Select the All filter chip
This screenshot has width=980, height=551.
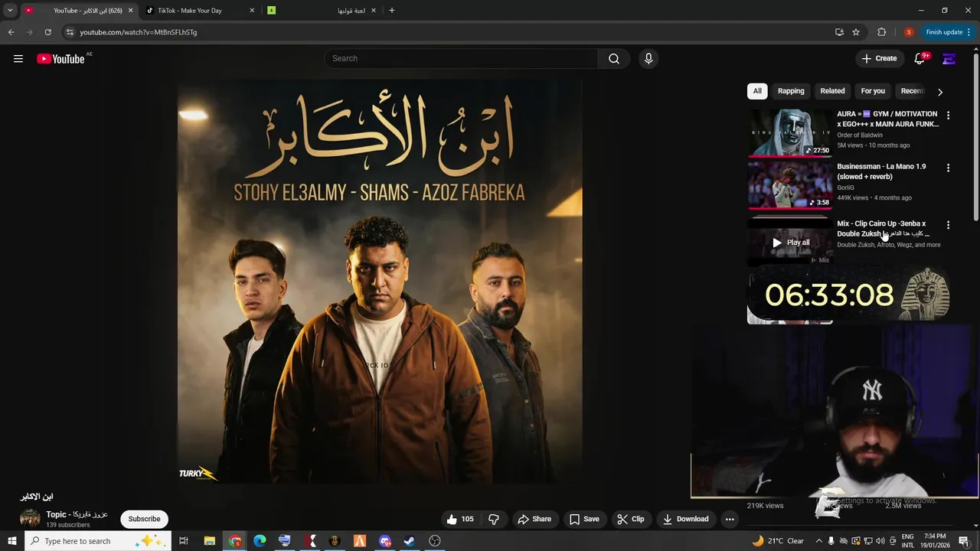coord(757,91)
